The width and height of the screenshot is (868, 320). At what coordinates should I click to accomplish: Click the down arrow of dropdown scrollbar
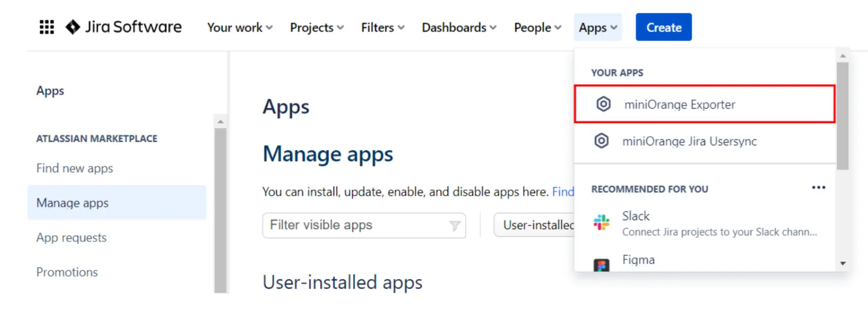[843, 263]
